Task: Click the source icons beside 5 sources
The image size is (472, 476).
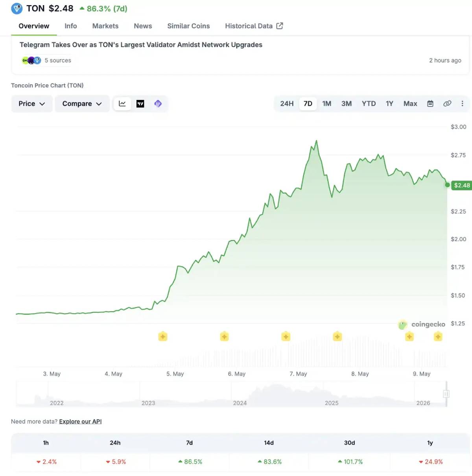Action: pos(31,60)
